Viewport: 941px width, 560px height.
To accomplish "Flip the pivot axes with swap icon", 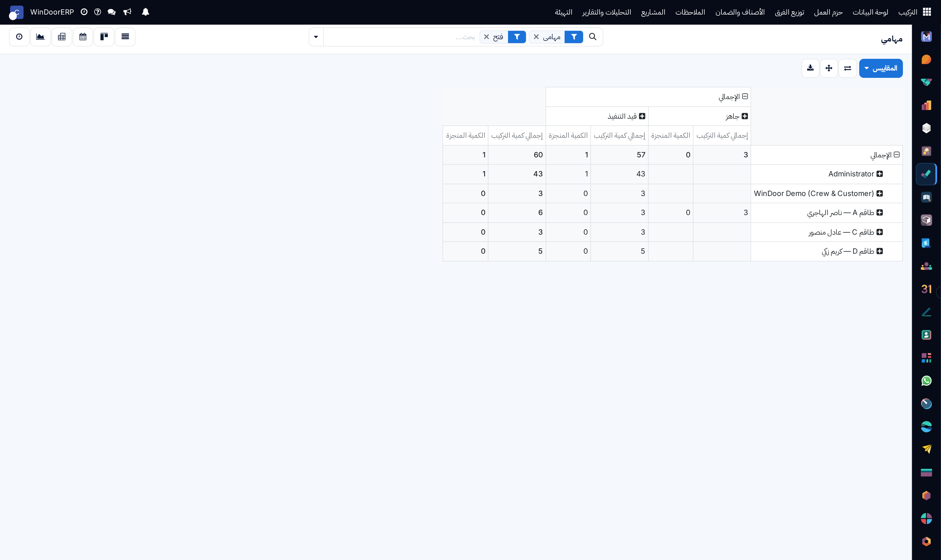I will pos(847,68).
